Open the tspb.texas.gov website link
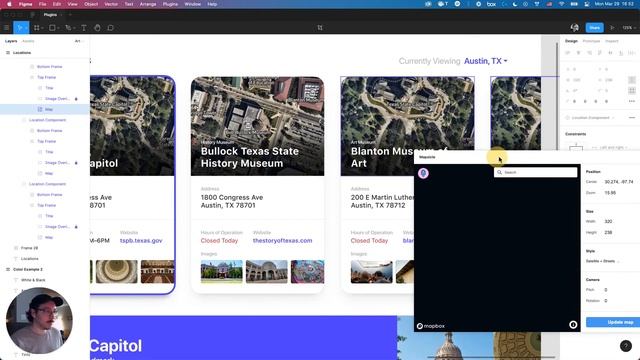Screen dimensions: 640x360 (x=141, y=240)
